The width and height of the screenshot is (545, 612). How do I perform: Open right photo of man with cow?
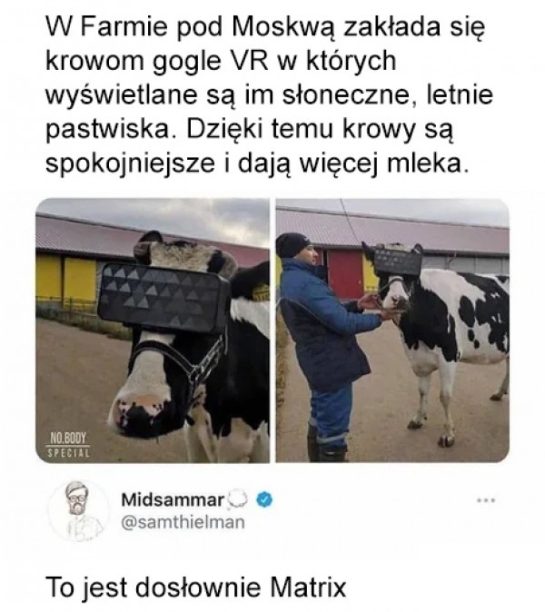392,331
